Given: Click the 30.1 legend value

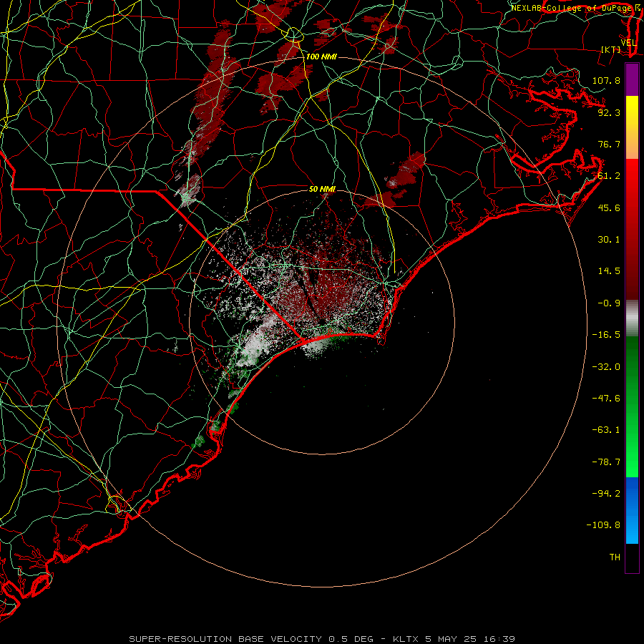Looking at the screenshot, I should [x=609, y=240].
